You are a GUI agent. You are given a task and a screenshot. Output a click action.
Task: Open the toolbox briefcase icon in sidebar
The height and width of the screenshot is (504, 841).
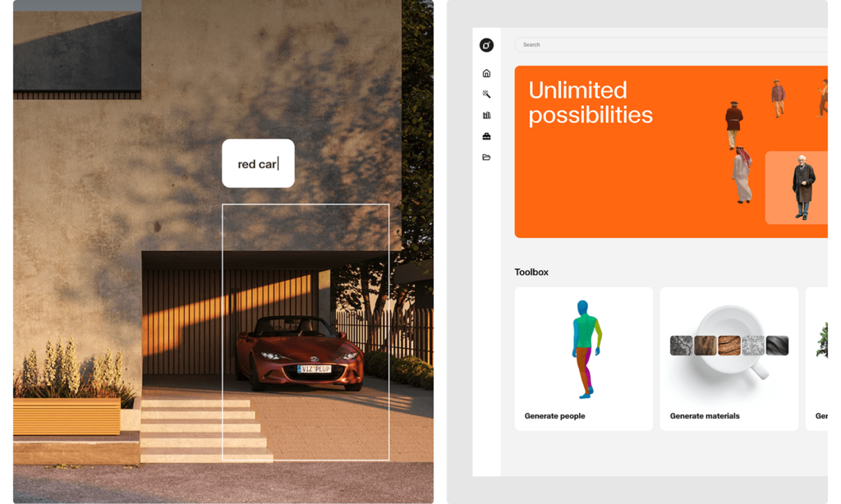(x=486, y=136)
